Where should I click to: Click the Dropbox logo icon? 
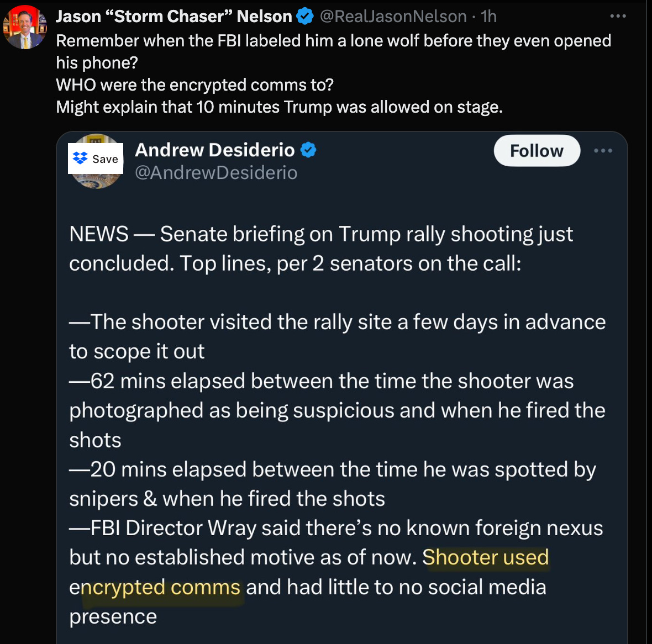coord(81,159)
